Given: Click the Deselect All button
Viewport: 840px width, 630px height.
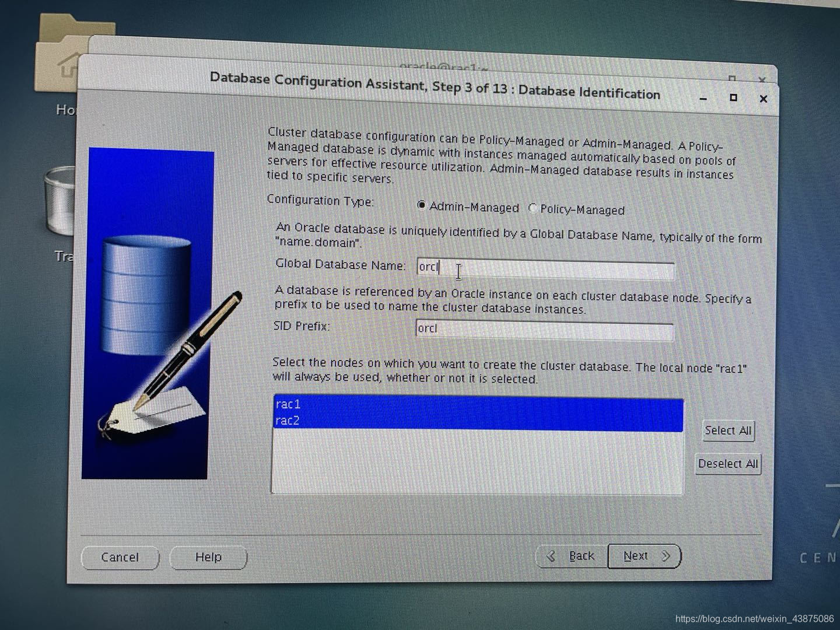Looking at the screenshot, I should tap(728, 464).
